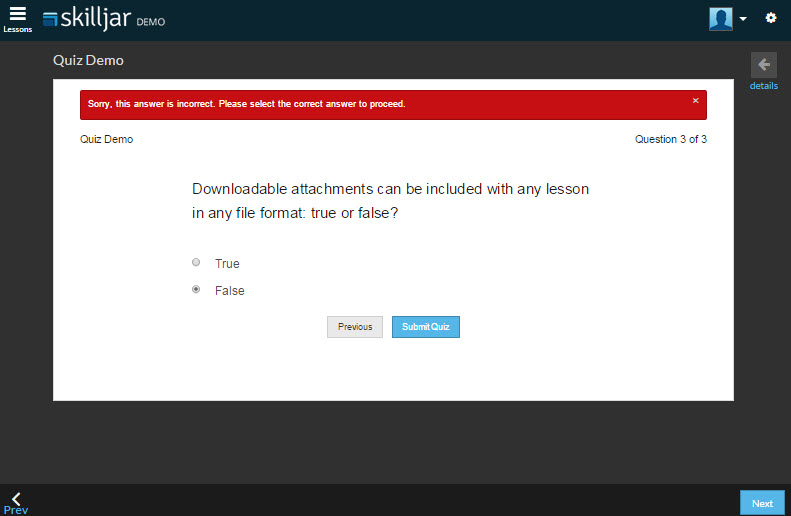The height and width of the screenshot is (516, 791).
Task: Click the Quiz Demo page heading
Action: 88,61
